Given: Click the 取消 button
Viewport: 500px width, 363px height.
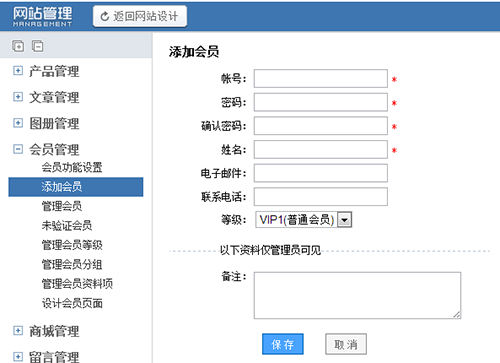Looking at the screenshot, I should pos(346,344).
